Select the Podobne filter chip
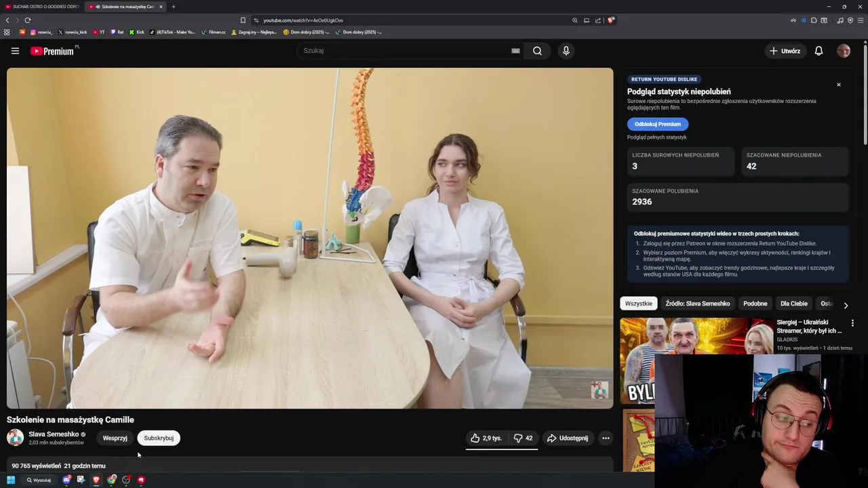Image resolution: width=868 pixels, height=488 pixels. coord(755,304)
